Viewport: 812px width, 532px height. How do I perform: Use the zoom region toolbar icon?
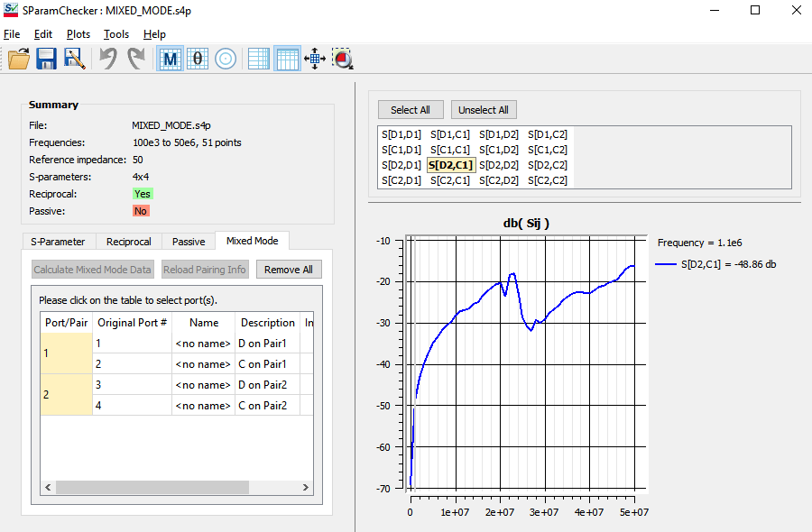pyautogui.click(x=342, y=58)
